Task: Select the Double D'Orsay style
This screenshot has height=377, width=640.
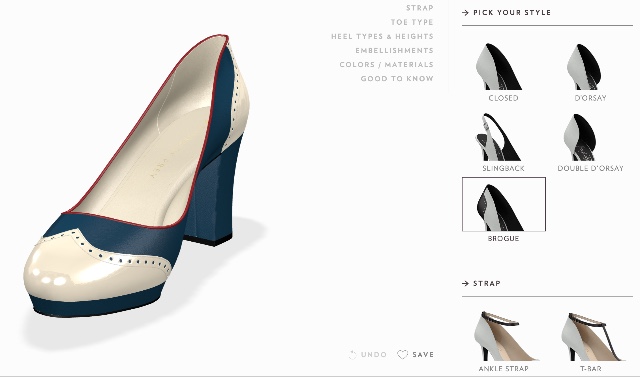Action: [x=580, y=137]
